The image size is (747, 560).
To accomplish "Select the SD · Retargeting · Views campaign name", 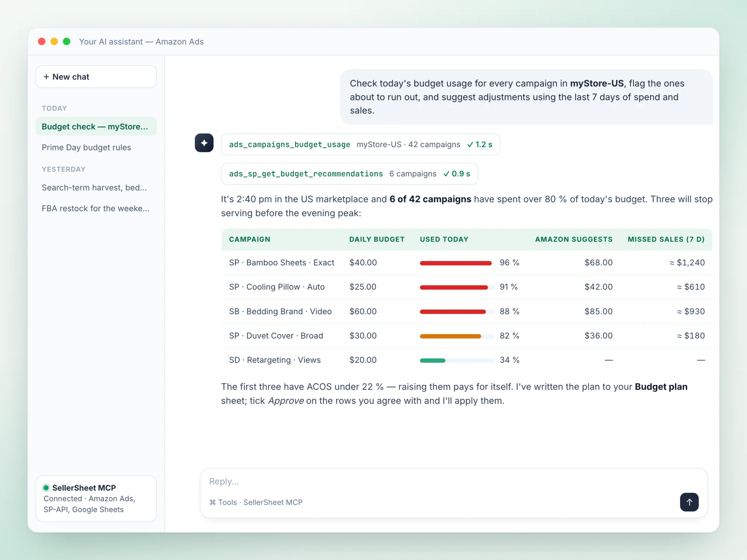I will coord(275,360).
